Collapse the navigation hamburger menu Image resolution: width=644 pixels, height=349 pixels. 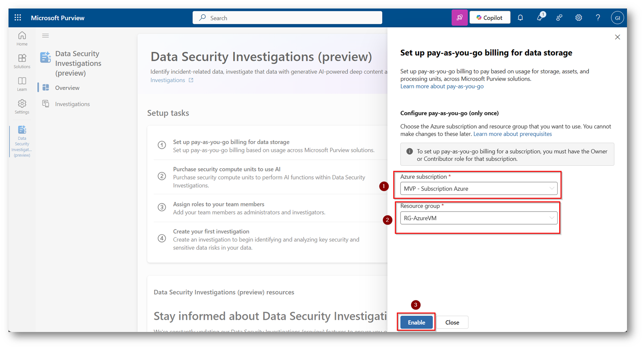[x=45, y=36]
